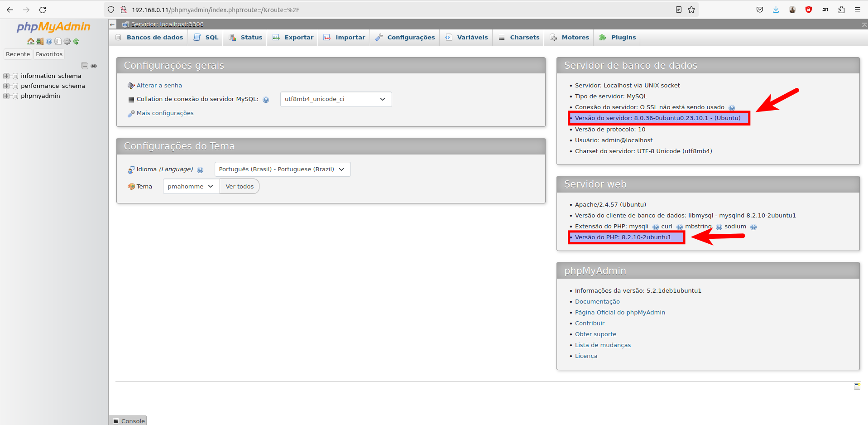Click the phpMyAdmin logo
This screenshot has height=425, width=868.
(x=53, y=27)
